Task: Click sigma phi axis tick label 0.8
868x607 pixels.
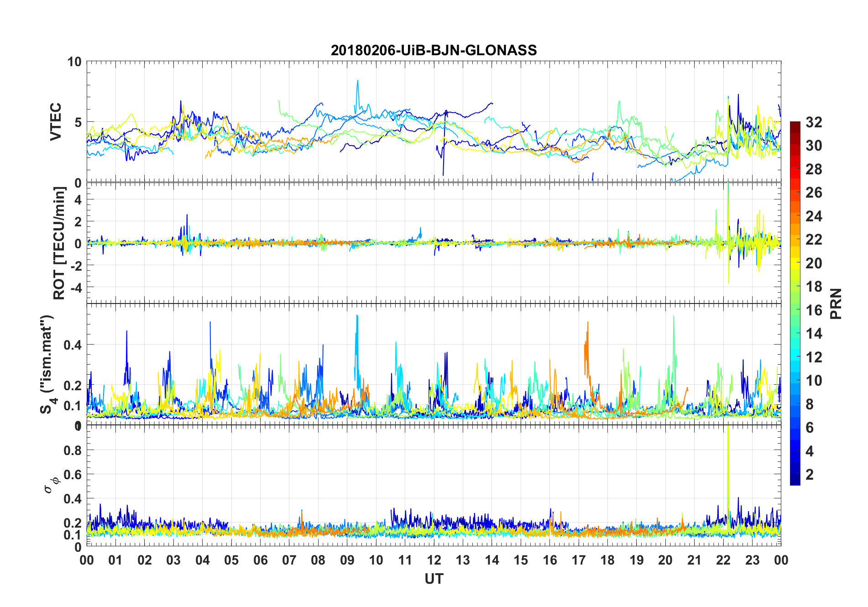Action: coord(73,450)
